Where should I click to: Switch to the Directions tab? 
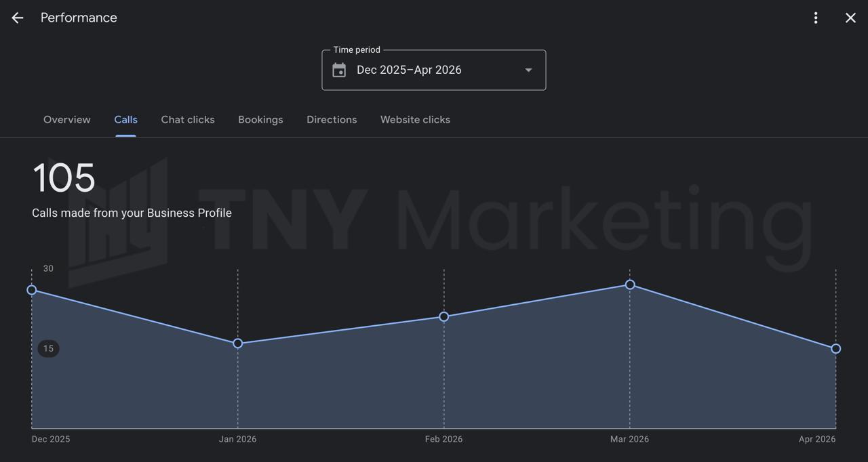point(332,119)
